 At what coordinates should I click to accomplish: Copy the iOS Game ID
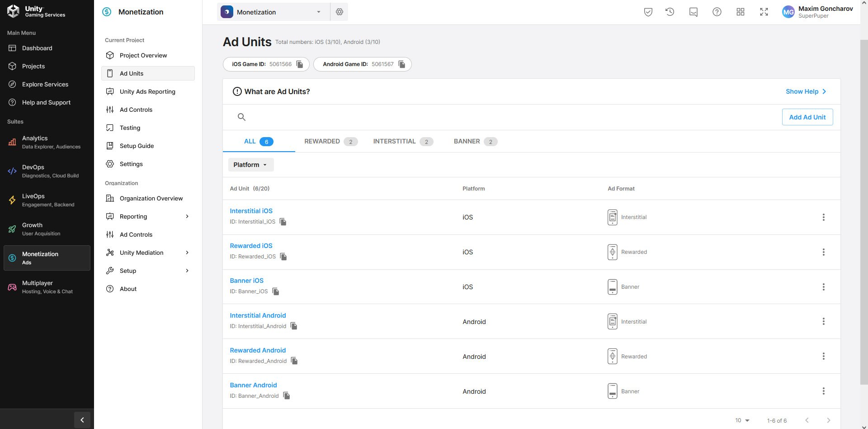pos(299,64)
